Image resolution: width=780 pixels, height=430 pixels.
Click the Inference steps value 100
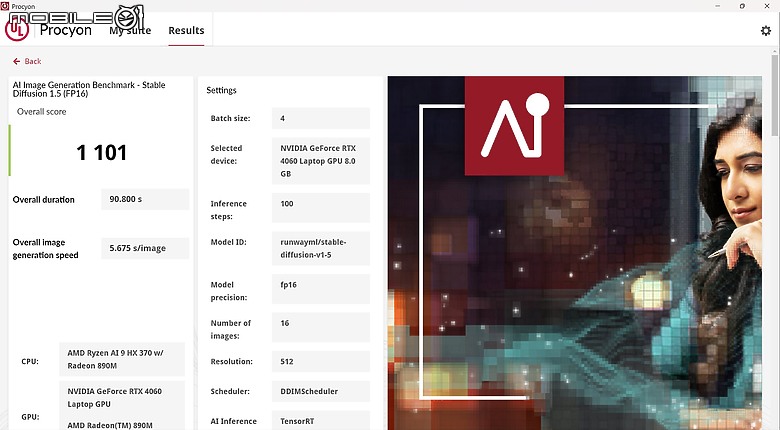point(321,208)
